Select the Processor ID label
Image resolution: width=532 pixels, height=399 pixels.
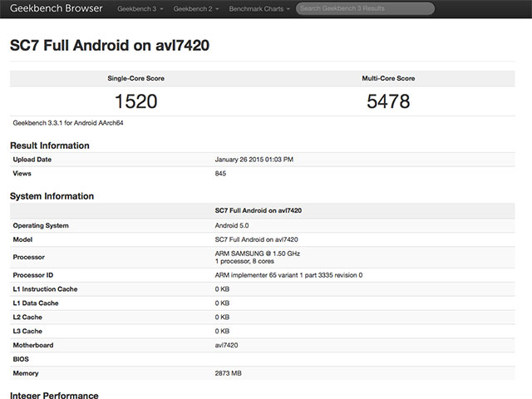[33, 275]
